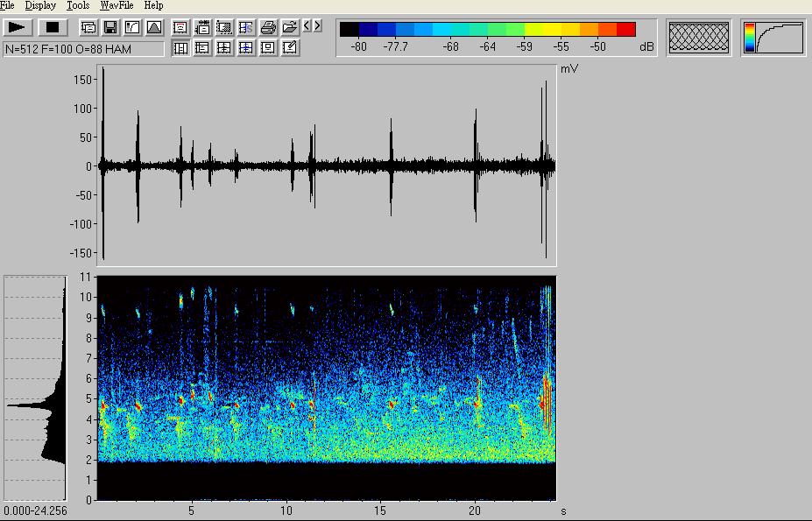Click the N=512 F=100 O=88 HAM parameter field
The height and width of the screenshot is (521, 812).
pos(83,49)
